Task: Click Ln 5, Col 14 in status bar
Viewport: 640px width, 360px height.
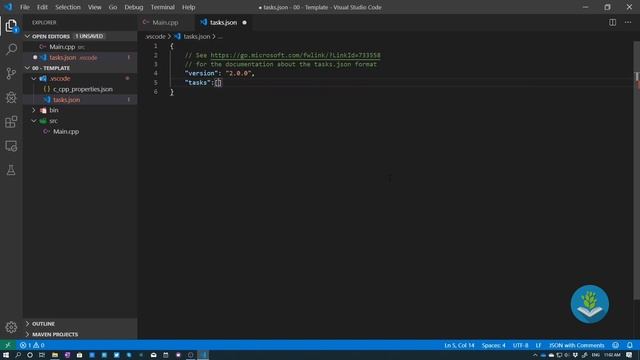Action: click(459, 345)
